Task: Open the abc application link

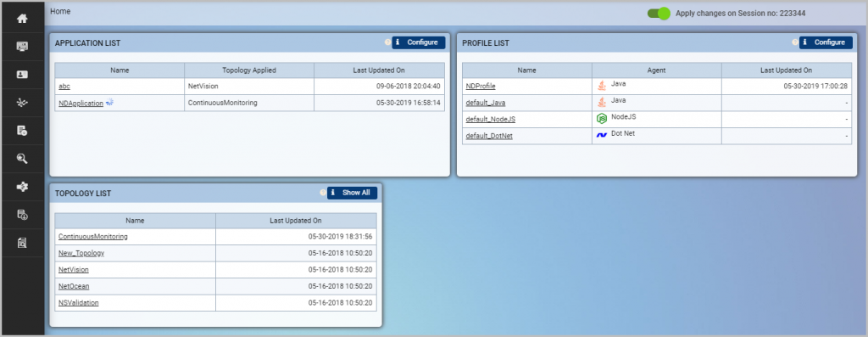Action: (64, 87)
